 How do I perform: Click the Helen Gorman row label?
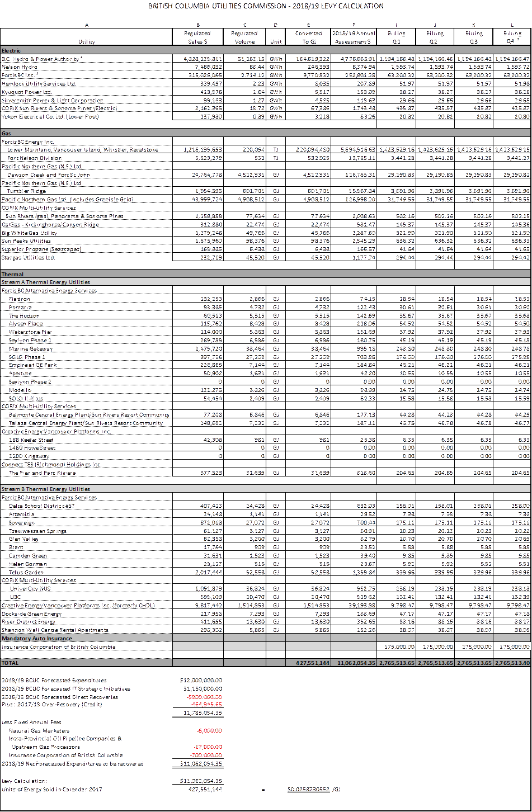27,564
